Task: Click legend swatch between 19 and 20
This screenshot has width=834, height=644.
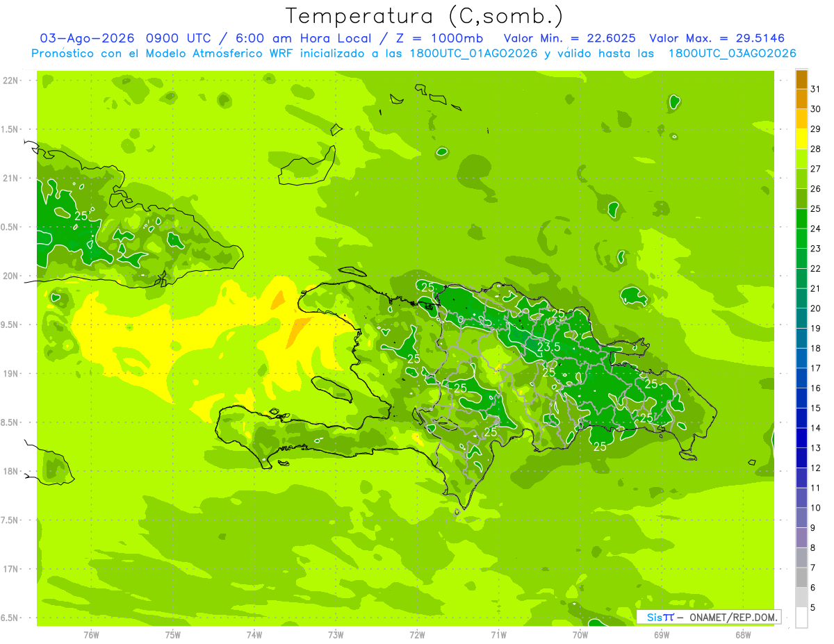Action: [801, 318]
